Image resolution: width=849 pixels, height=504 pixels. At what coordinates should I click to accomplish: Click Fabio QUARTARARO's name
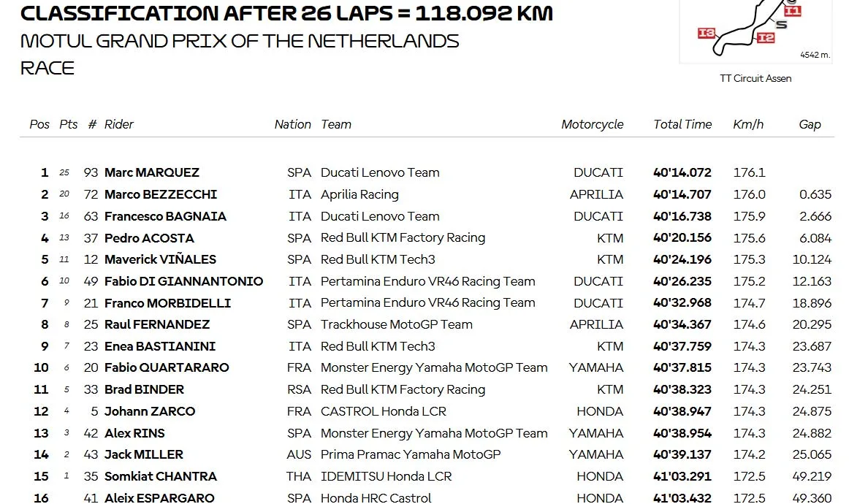coord(167,367)
